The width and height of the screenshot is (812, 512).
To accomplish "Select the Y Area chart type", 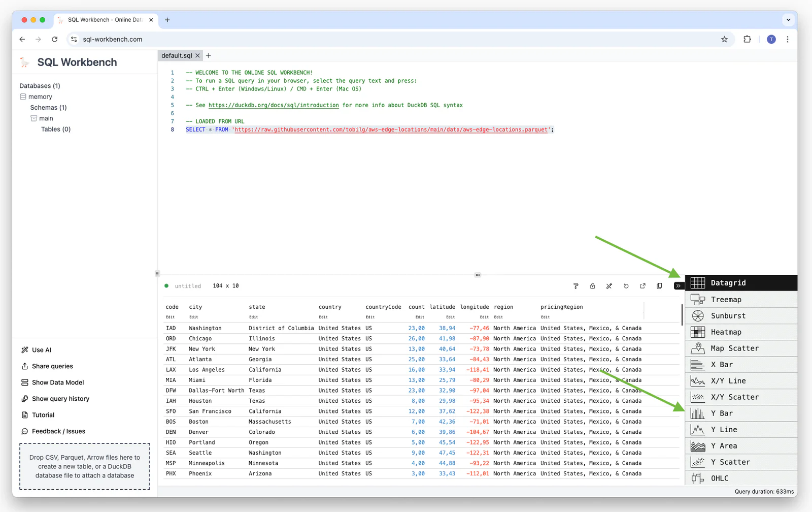I will 741,446.
